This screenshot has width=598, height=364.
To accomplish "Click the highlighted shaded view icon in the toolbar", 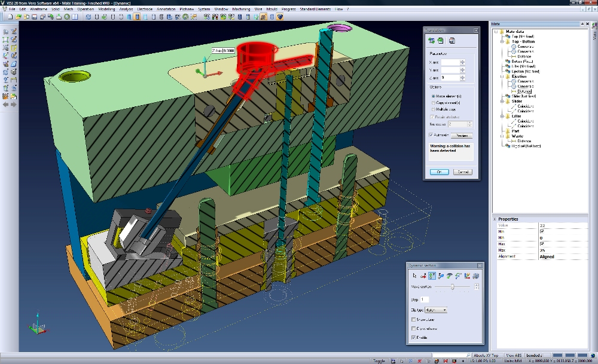I will (137, 17).
